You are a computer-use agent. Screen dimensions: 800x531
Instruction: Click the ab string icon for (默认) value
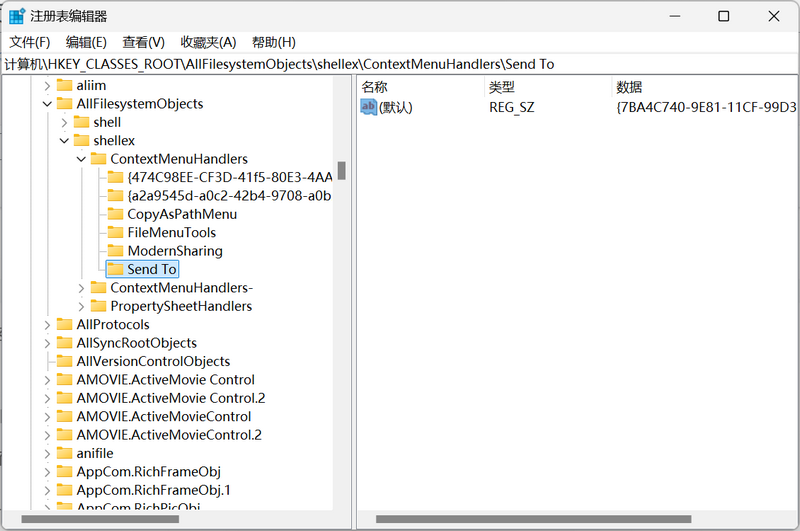(x=369, y=107)
